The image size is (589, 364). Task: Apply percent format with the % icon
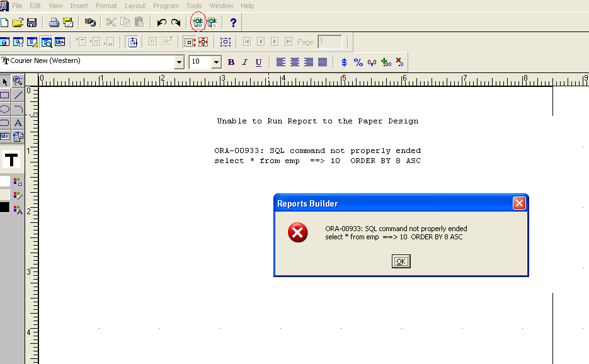click(358, 62)
